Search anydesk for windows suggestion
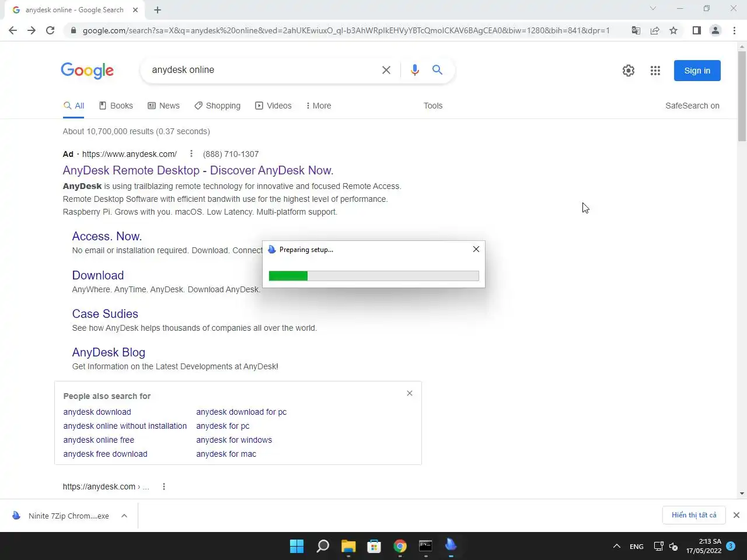This screenshot has width=747, height=560. click(x=234, y=440)
